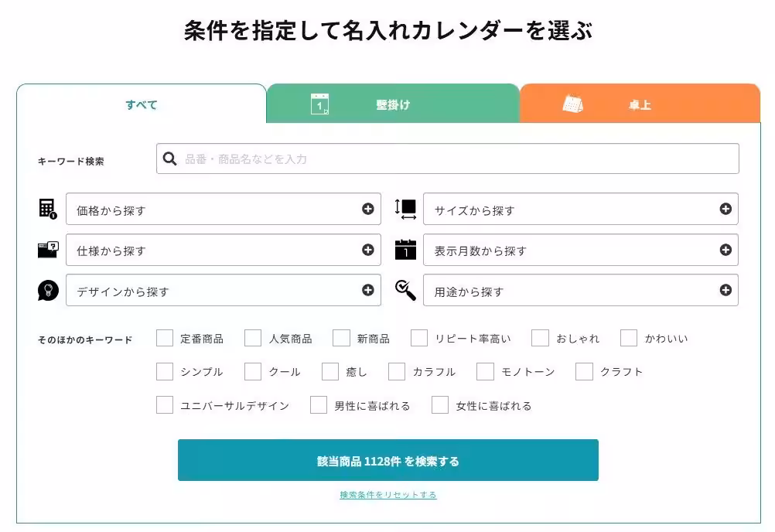
Task: Expand the 用途から探す selector
Action: (x=579, y=291)
